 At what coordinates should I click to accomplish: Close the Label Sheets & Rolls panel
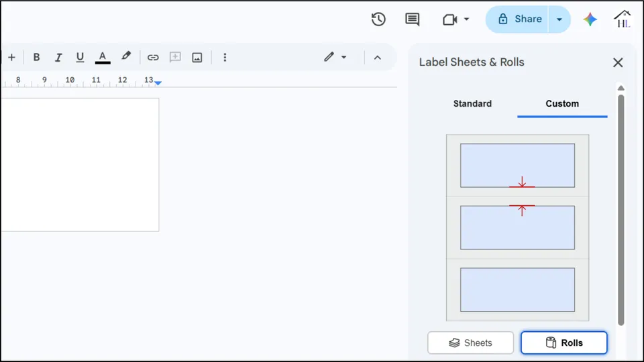[x=618, y=63]
